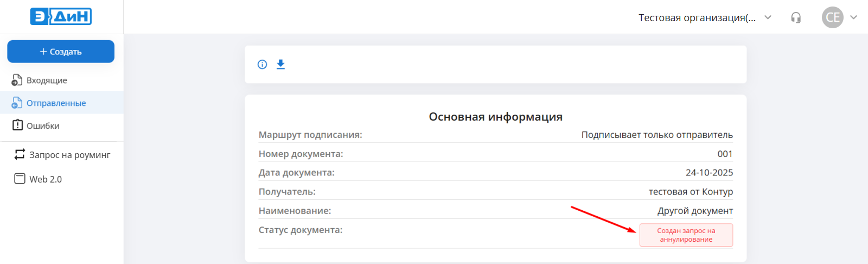Switch to the 'Web 2.0' link
Viewport: 868px width, 264px height.
click(46, 179)
